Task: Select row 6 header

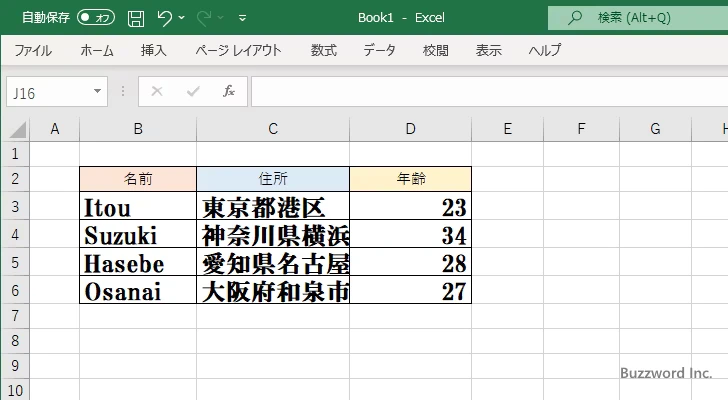Action: (x=15, y=290)
